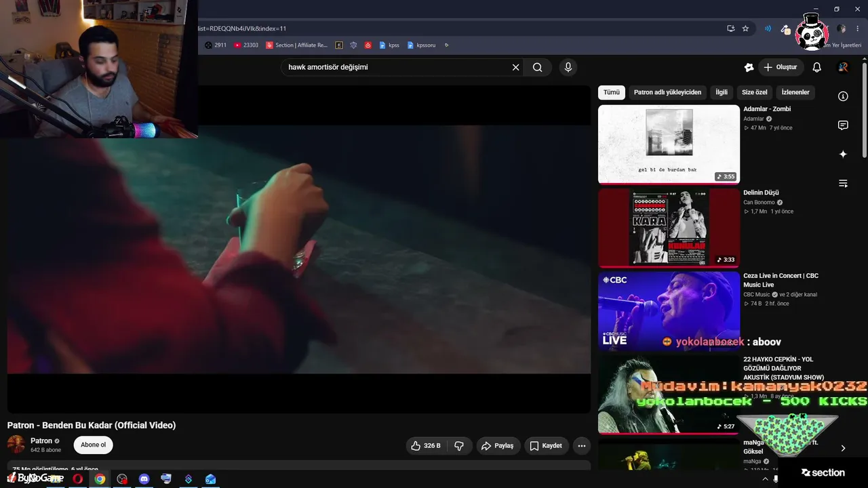
Task: Open the 'Delinin Düşü' video title
Action: (761, 192)
